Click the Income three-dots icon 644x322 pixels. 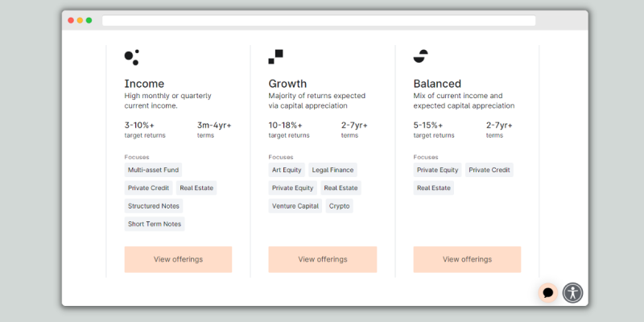[x=131, y=57]
